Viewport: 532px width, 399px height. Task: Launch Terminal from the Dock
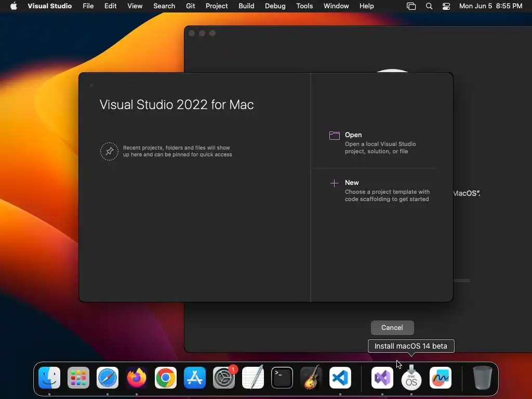click(x=282, y=378)
